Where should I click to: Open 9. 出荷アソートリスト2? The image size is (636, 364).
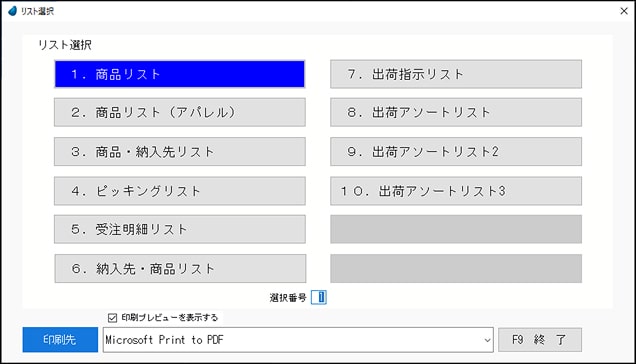[x=456, y=152]
